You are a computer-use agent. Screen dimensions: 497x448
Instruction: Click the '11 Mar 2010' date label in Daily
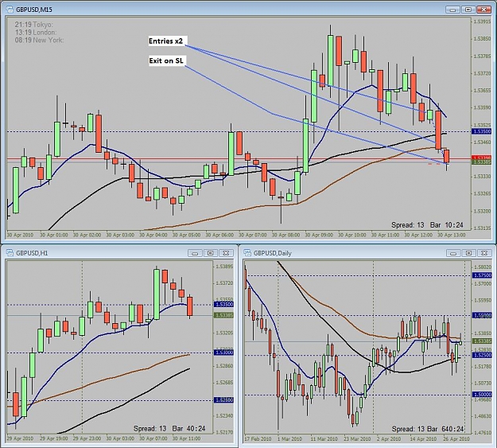click(x=324, y=439)
